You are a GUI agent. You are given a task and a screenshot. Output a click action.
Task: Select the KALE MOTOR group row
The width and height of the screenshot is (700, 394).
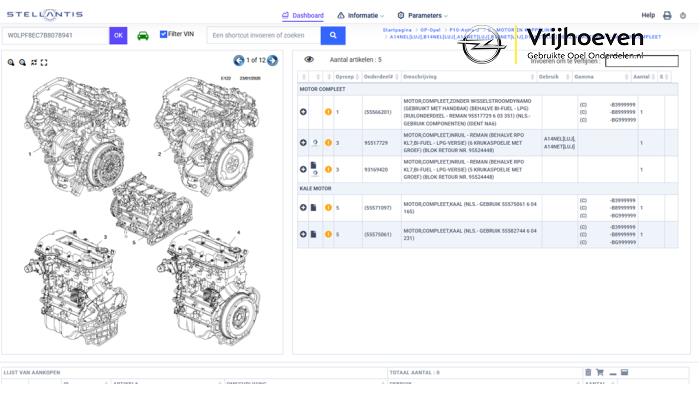coord(488,189)
